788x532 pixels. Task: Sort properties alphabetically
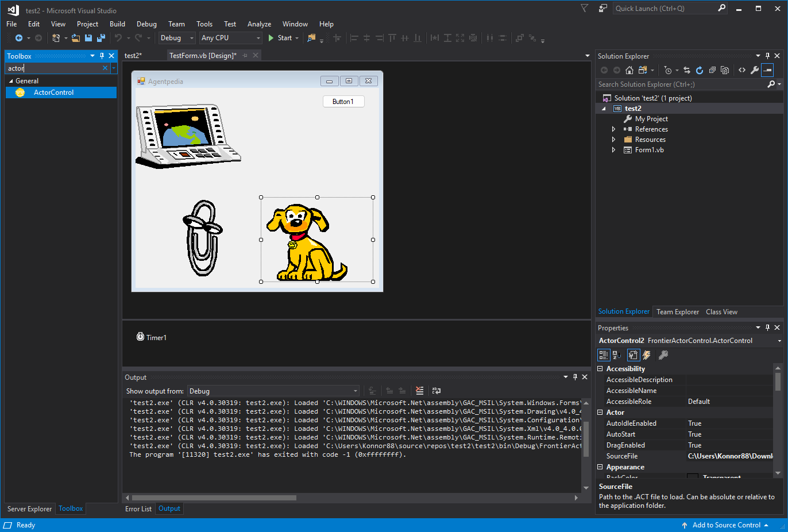click(x=617, y=355)
